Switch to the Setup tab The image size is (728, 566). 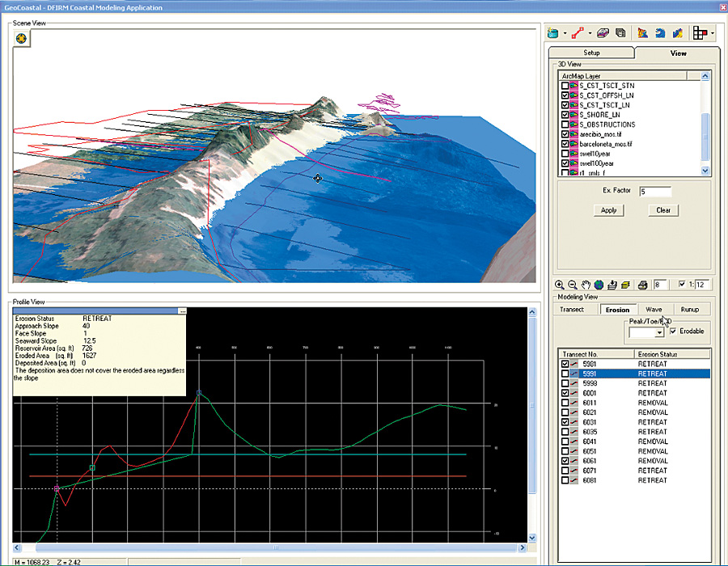[x=591, y=53]
